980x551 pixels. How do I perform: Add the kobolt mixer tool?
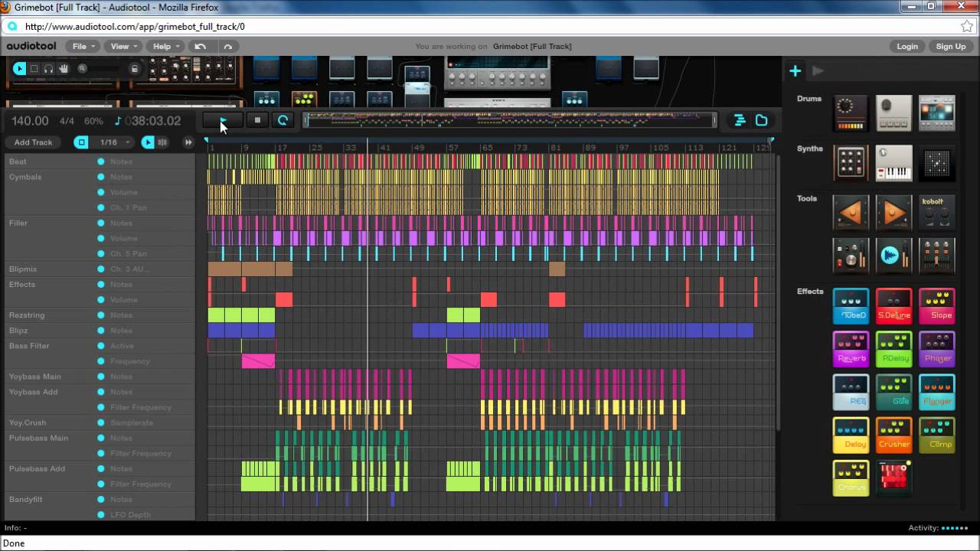[936, 213]
